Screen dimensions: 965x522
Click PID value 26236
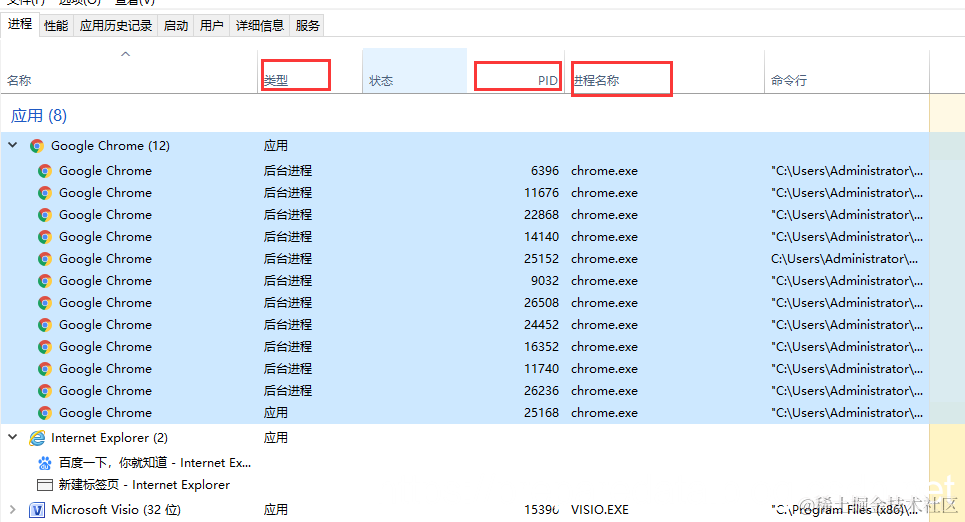click(542, 391)
